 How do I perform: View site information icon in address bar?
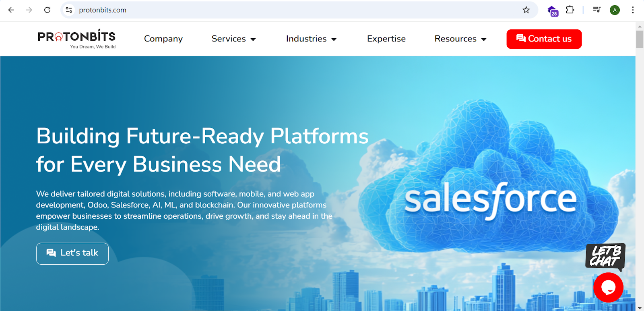click(69, 10)
